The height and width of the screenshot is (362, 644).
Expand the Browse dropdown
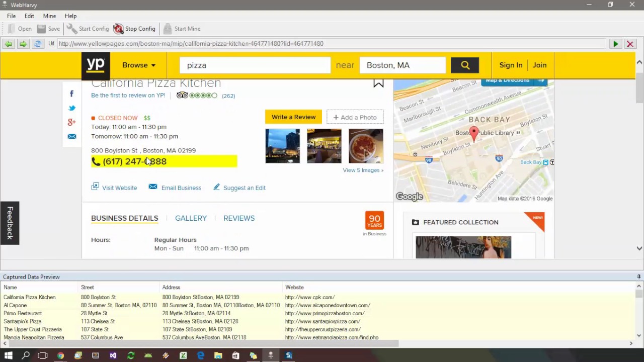(139, 65)
